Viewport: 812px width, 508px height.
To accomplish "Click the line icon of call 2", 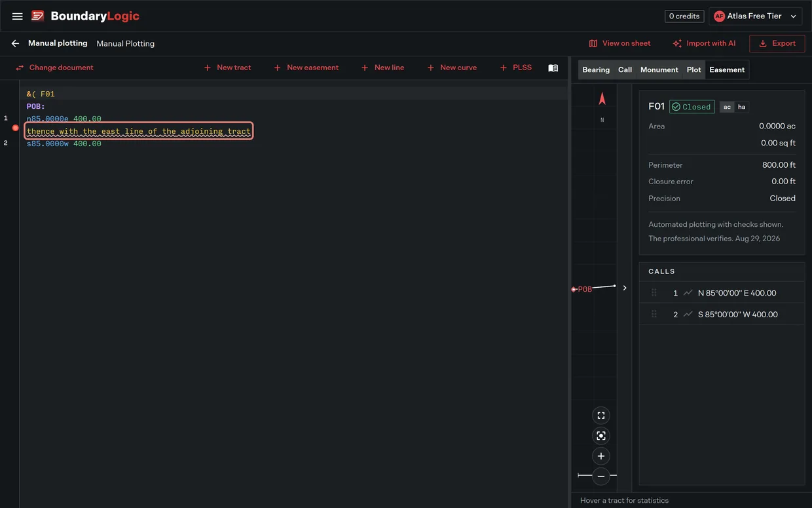I will [x=688, y=315].
